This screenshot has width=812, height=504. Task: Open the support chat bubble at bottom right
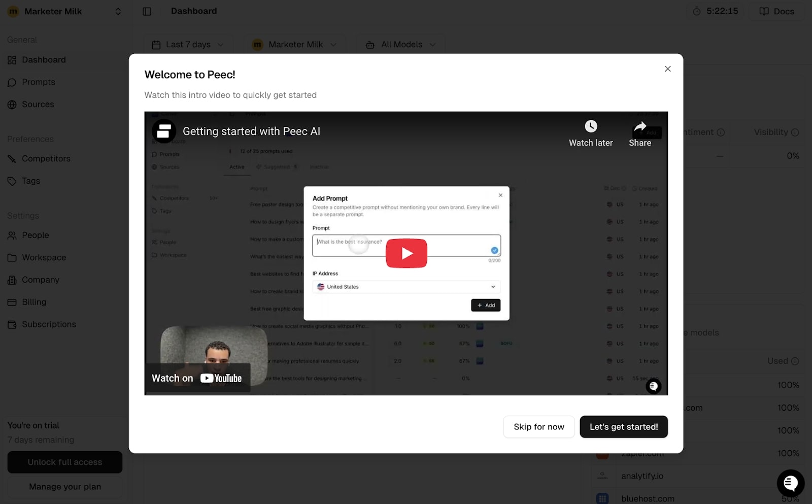(790, 483)
